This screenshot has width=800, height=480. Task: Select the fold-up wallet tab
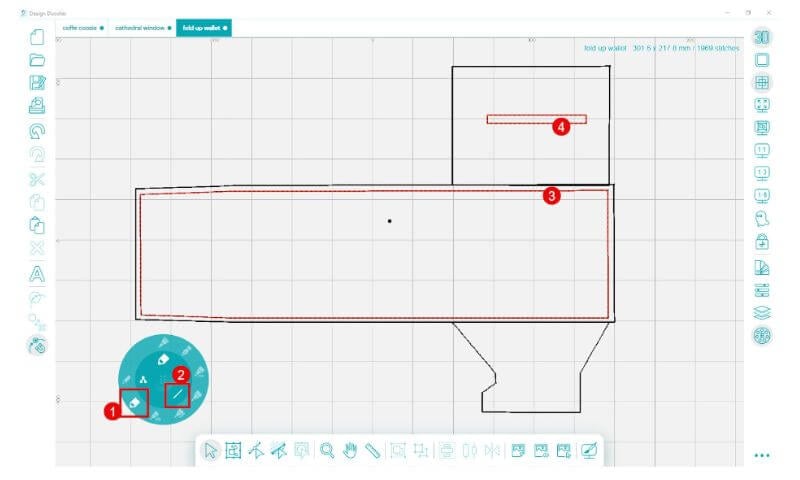click(x=203, y=28)
